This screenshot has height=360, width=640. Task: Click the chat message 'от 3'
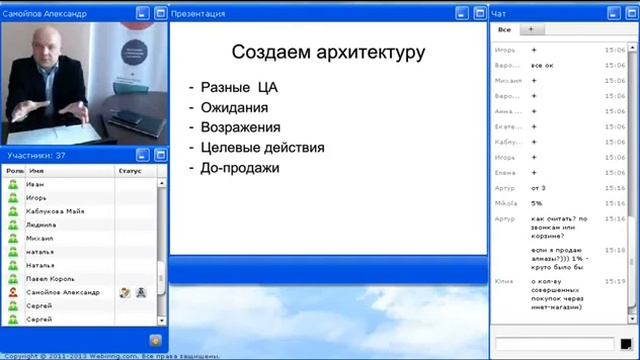[538, 188]
